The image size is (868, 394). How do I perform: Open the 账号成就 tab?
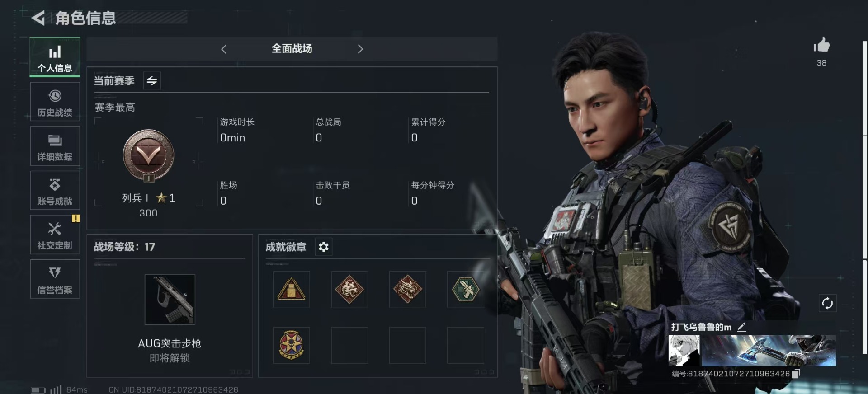55,191
